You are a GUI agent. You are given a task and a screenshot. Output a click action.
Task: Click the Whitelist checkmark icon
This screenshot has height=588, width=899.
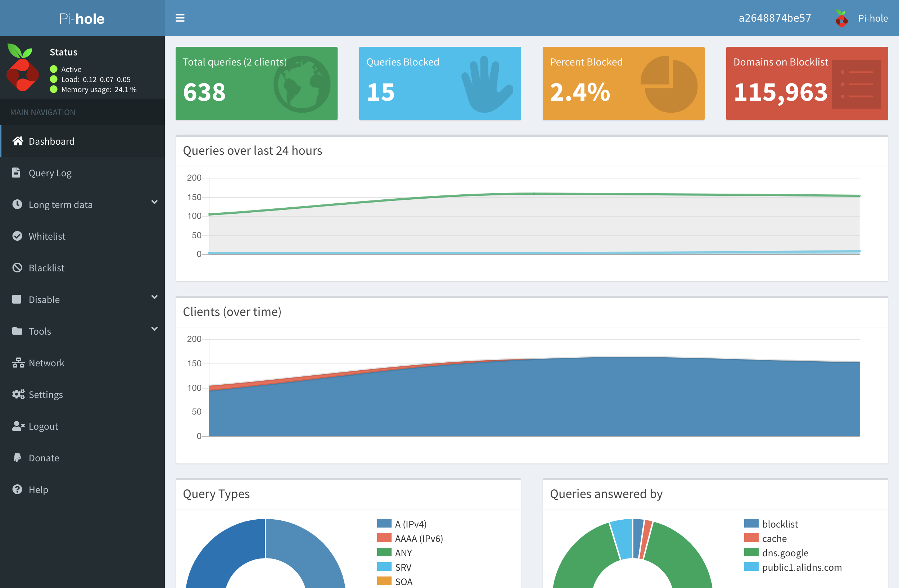pos(17,236)
